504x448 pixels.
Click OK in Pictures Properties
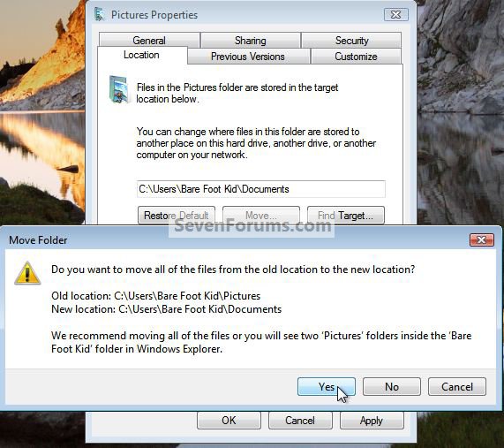(x=229, y=421)
